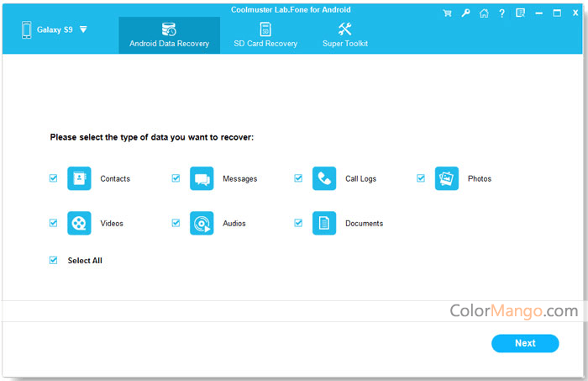
Task: Switch to SD Card Recovery tab
Action: [x=265, y=34]
